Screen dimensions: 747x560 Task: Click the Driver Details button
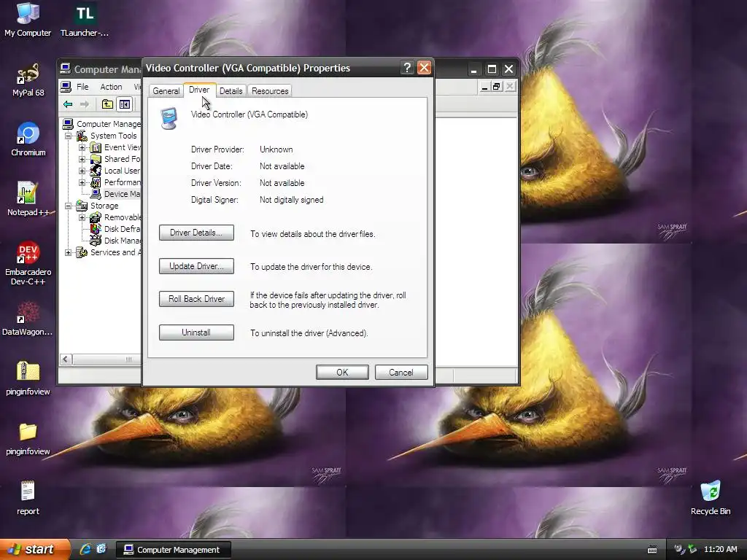(x=196, y=233)
